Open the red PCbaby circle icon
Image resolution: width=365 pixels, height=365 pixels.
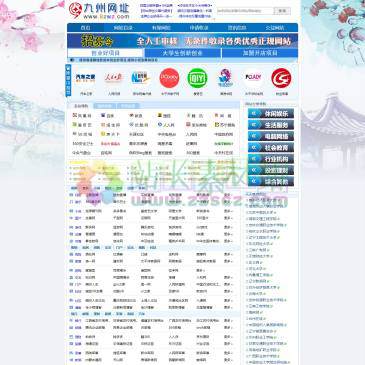169,78
